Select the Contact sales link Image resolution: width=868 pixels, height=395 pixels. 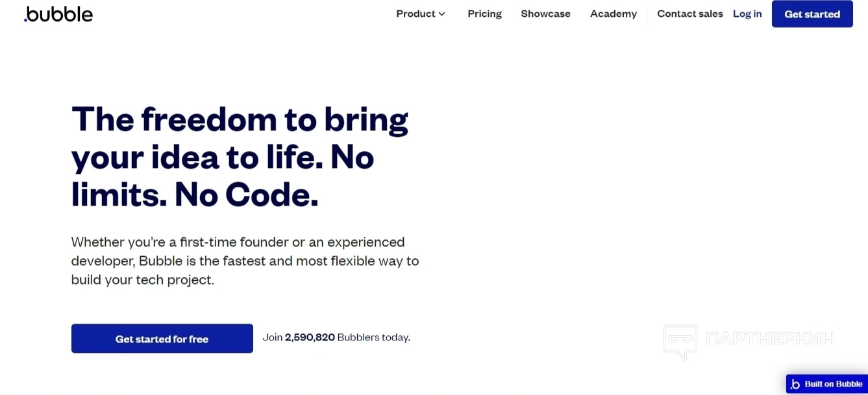[690, 14]
